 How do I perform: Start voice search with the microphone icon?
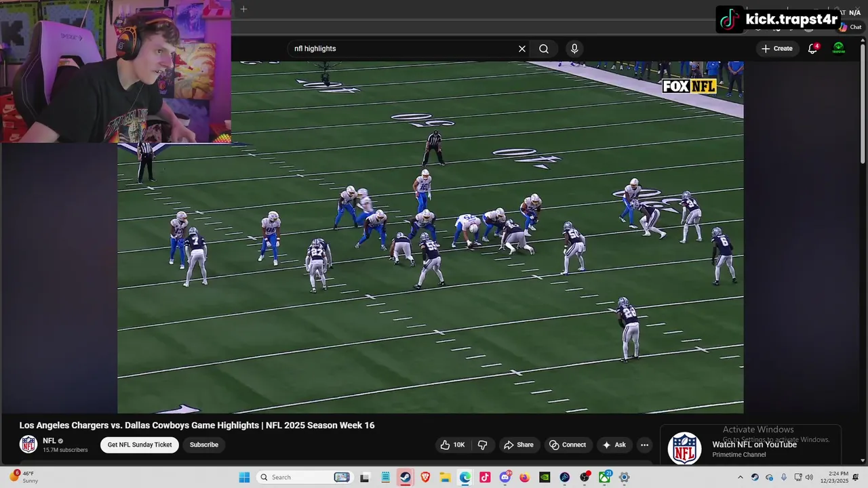(x=574, y=49)
